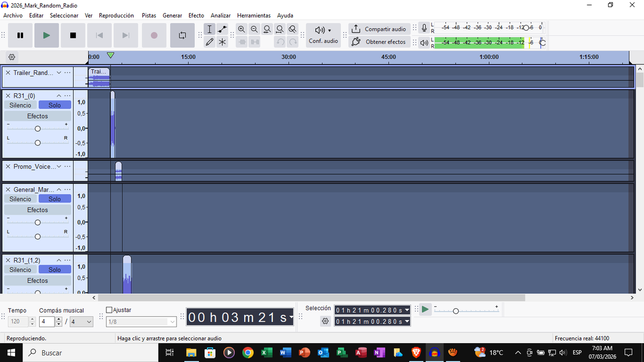Toggle Solo on General_Mar track

coord(55,199)
